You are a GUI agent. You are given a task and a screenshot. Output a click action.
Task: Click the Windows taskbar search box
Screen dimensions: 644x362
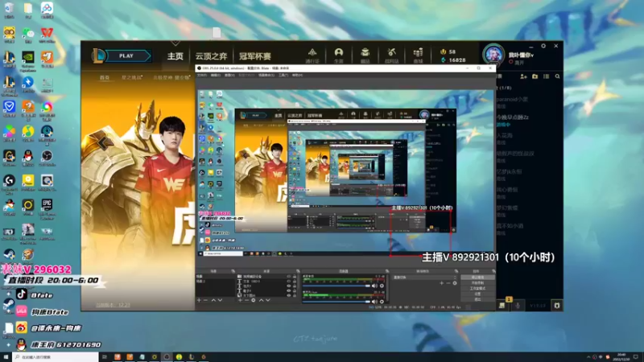click(56, 357)
